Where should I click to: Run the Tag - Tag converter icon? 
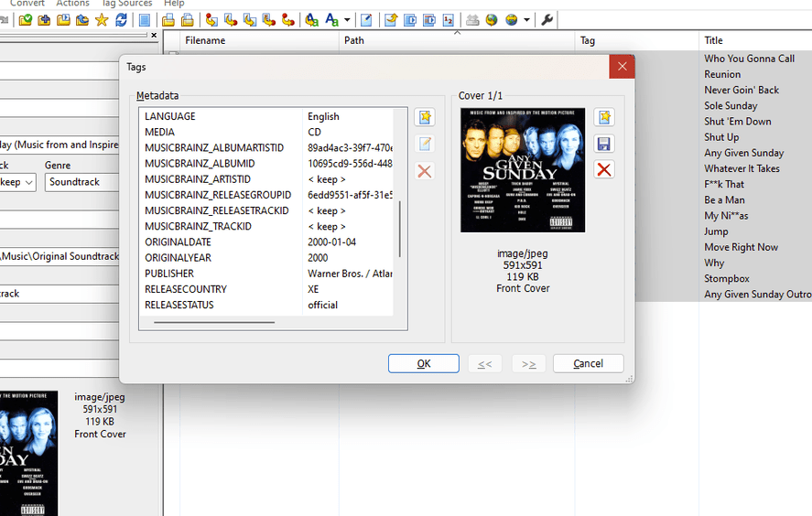coord(288,19)
